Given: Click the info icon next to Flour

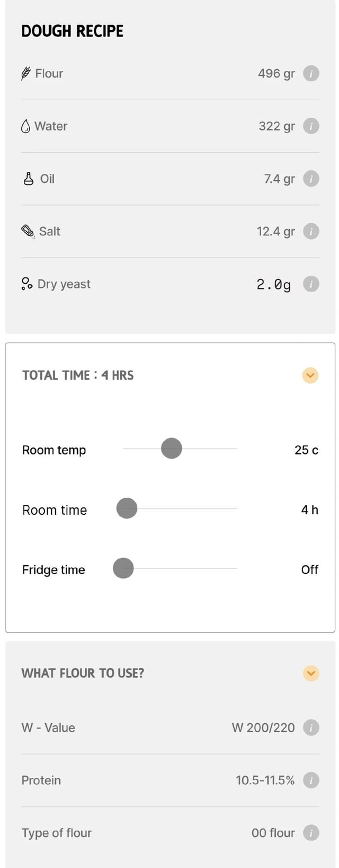Looking at the screenshot, I should pyautogui.click(x=311, y=73).
